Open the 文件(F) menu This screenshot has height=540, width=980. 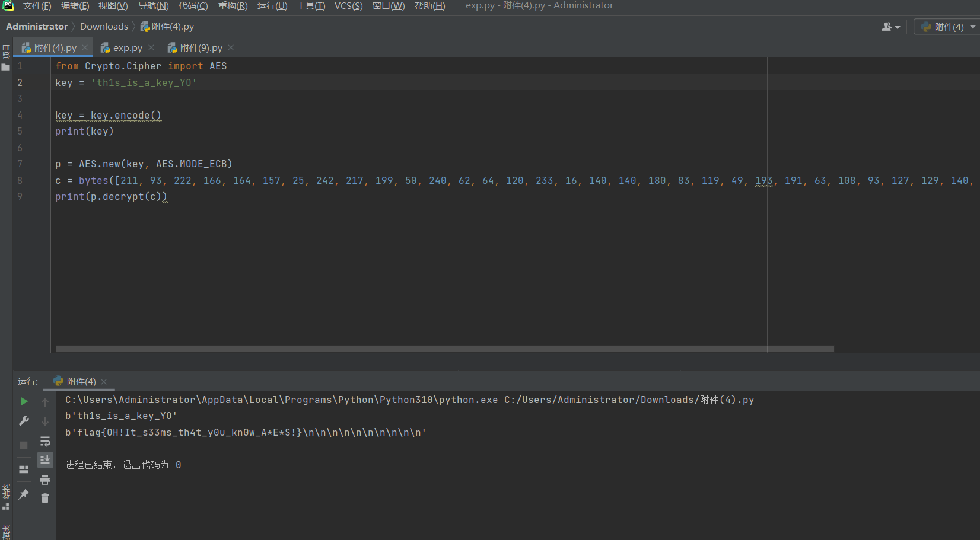tap(37, 6)
